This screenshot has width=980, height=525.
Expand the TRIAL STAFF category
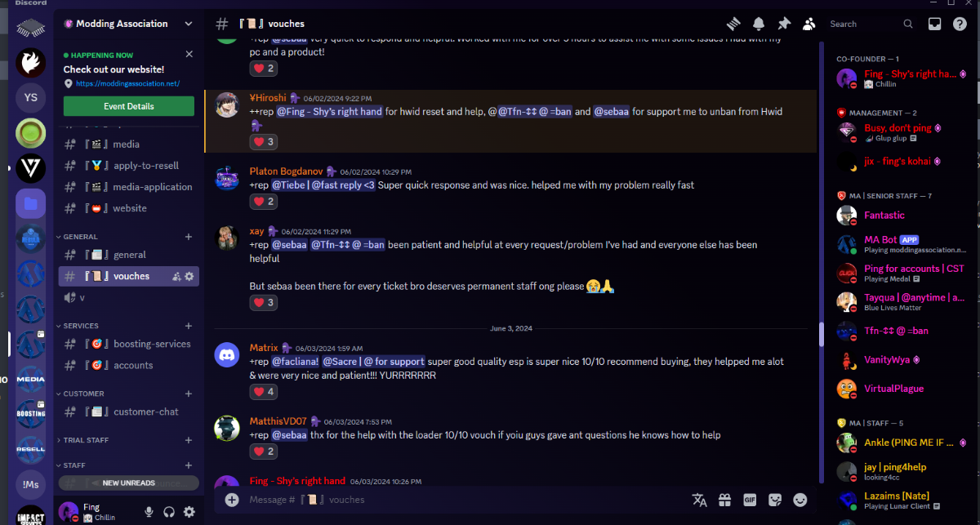click(x=86, y=440)
